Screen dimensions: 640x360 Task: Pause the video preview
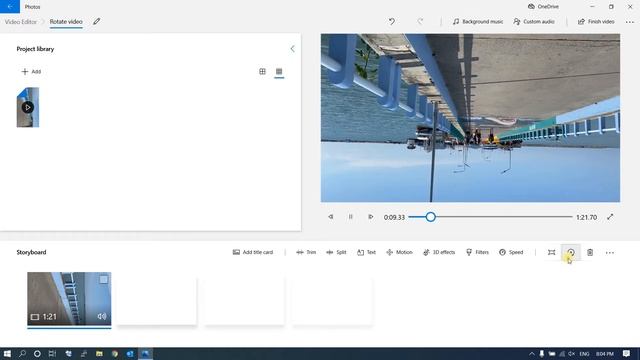(x=350, y=217)
